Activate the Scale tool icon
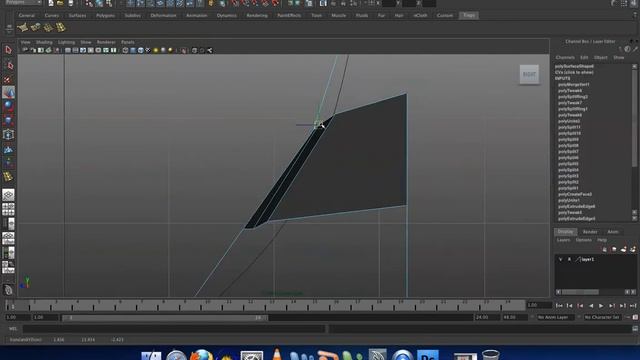 point(8,120)
